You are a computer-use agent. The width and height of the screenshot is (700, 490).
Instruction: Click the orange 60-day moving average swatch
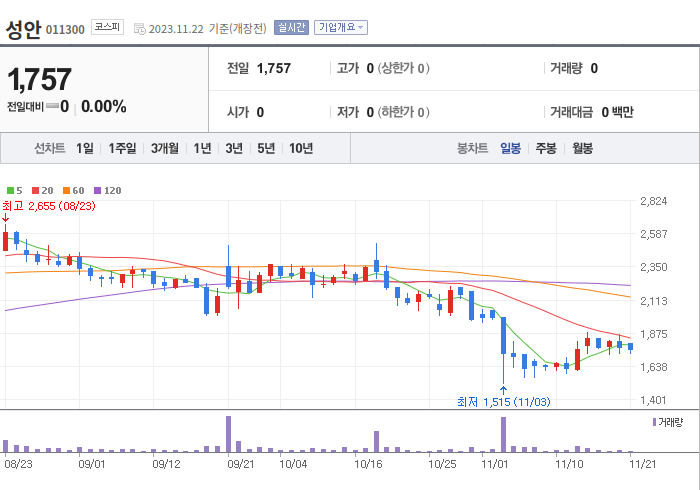(x=67, y=191)
